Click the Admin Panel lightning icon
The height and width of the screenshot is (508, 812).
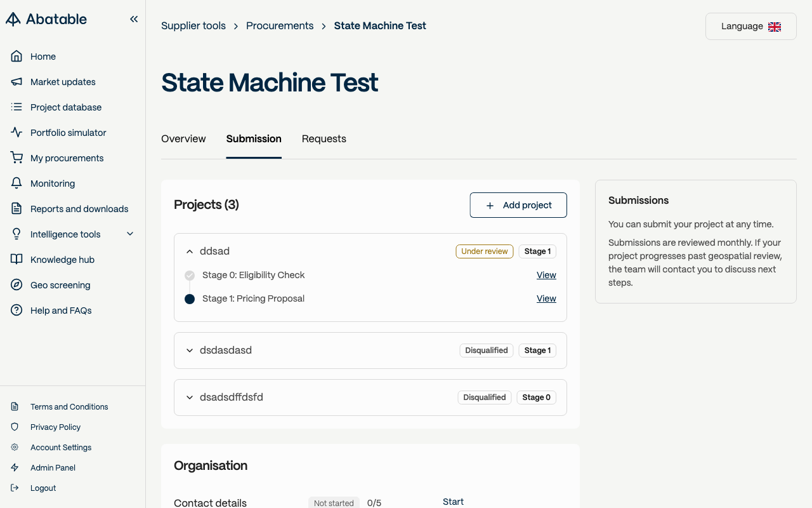pos(15,468)
